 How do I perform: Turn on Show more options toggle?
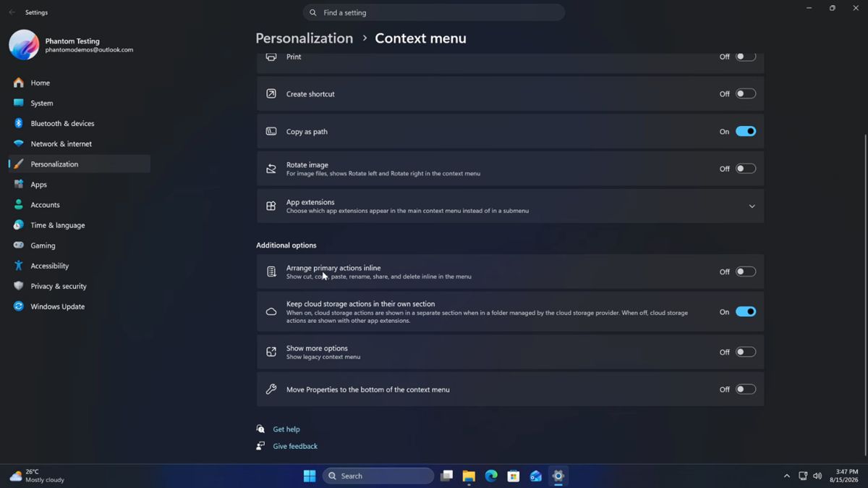click(x=746, y=352)
